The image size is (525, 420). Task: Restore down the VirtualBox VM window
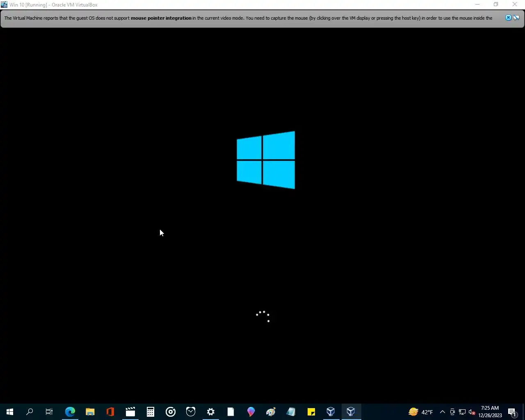(x=496, y=5)
